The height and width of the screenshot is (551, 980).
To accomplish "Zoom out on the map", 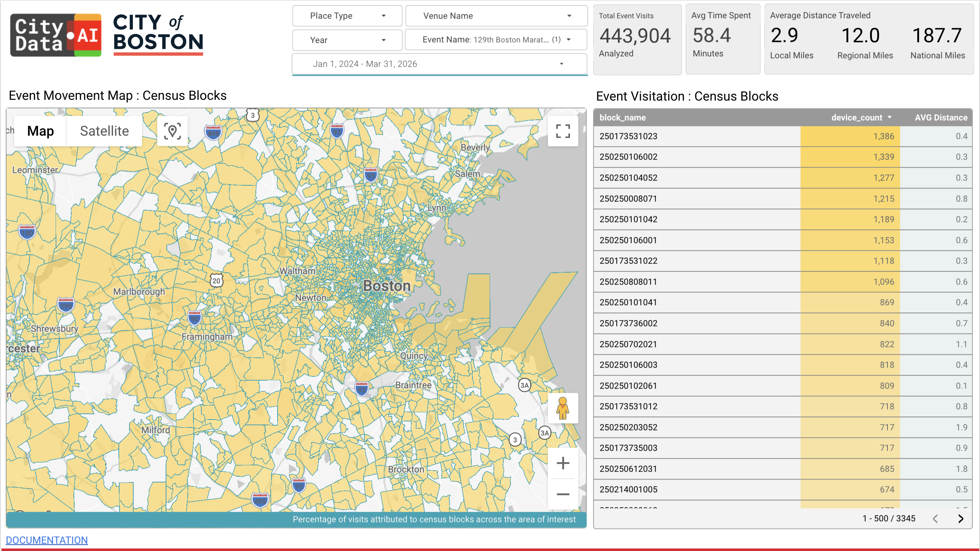I will click(563, 494).
